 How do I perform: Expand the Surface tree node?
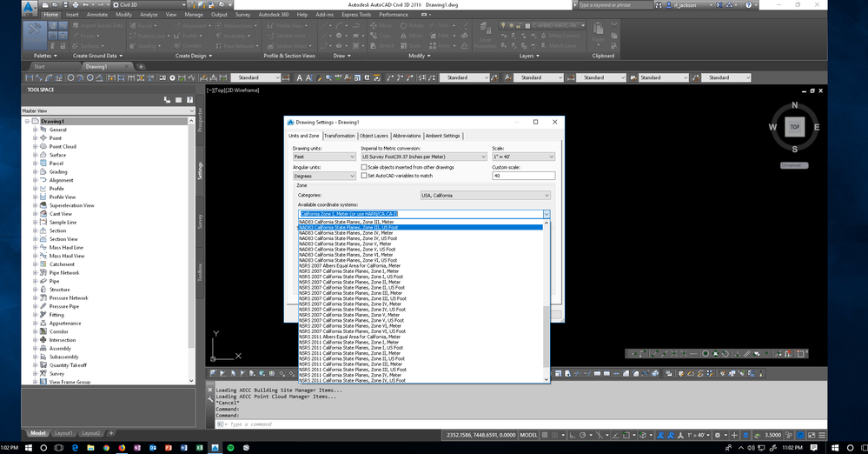(35, 155)
